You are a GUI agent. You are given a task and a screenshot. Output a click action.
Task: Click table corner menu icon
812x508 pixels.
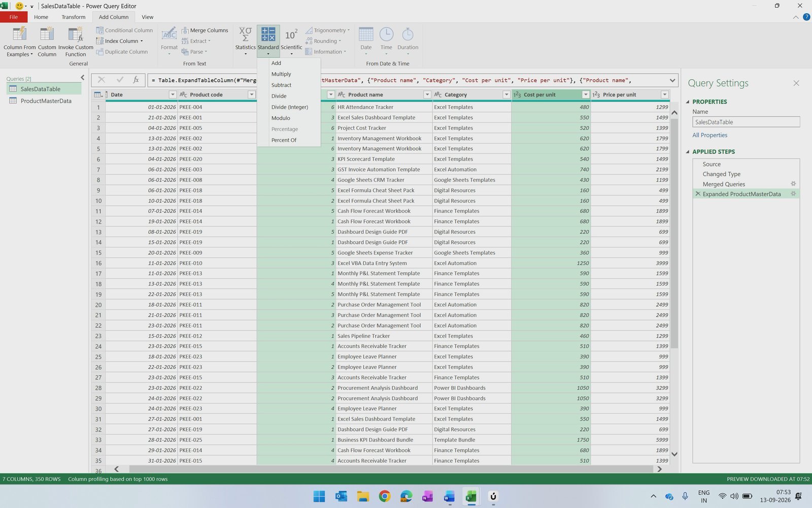98,94
